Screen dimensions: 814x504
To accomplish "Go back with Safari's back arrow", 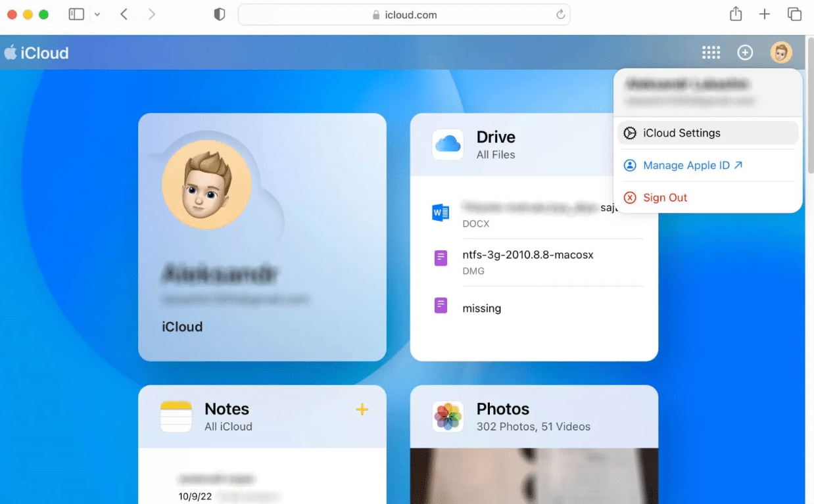I will (x=124, y=14).
